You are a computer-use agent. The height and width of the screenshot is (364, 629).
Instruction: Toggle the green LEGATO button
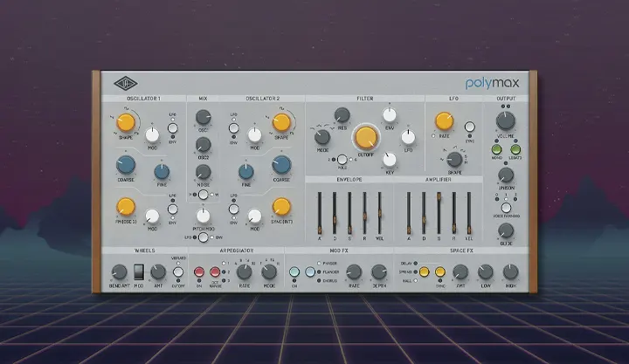[x=515, y=149]
